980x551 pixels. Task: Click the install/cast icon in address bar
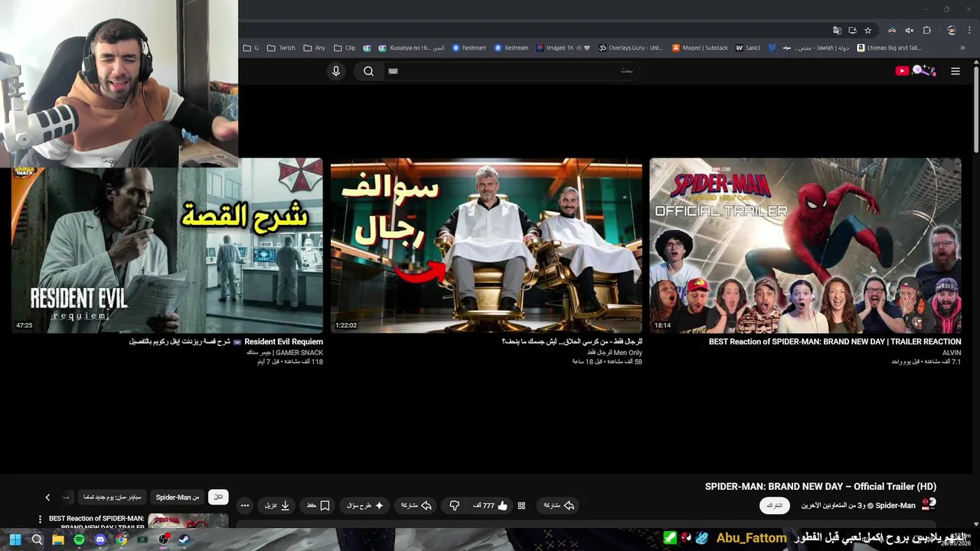[852, 31]
